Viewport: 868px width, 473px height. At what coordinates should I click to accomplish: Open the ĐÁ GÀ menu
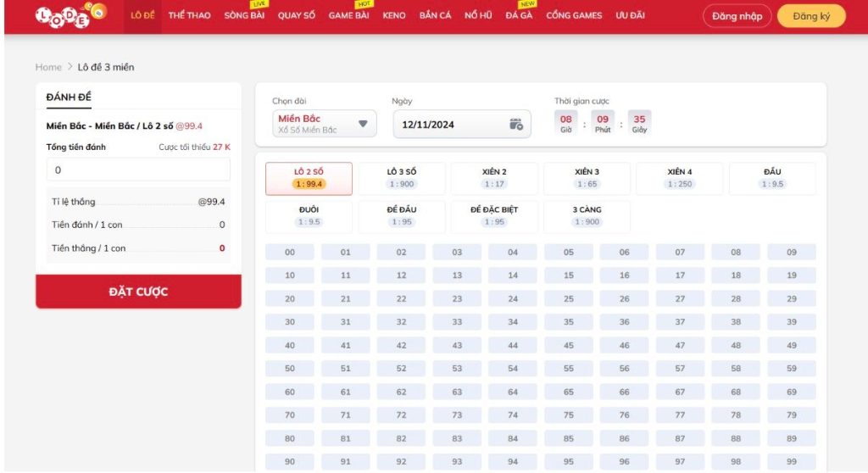pos(519,15)
